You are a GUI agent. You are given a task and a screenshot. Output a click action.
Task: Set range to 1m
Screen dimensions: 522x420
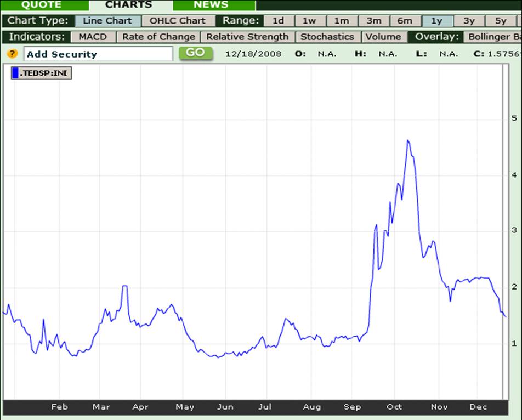[342, 21]
